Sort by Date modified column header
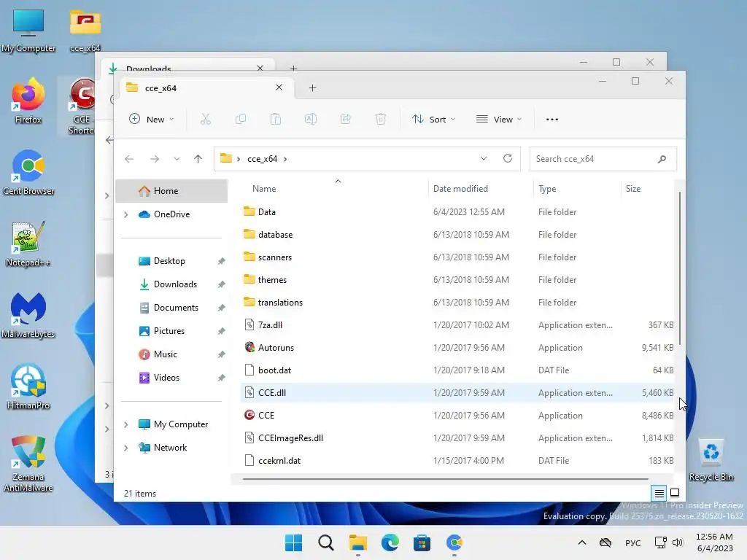Image resolution: width=747 pixels, height=560 pixels. pos(460,189)
